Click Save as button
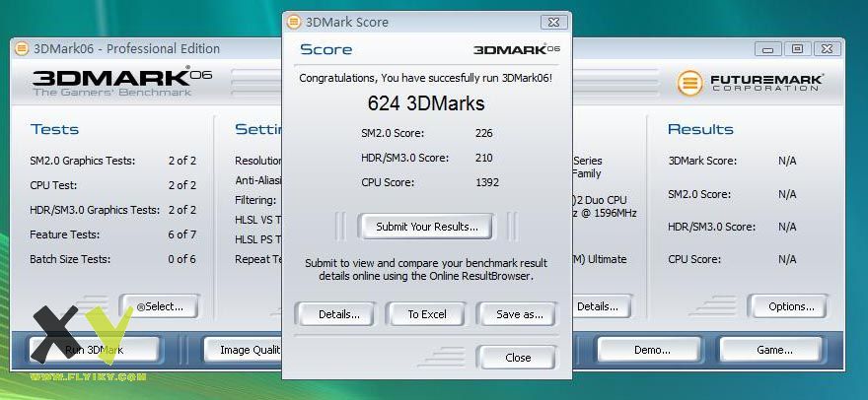The image size is (868, 400). tap(519, 315)
